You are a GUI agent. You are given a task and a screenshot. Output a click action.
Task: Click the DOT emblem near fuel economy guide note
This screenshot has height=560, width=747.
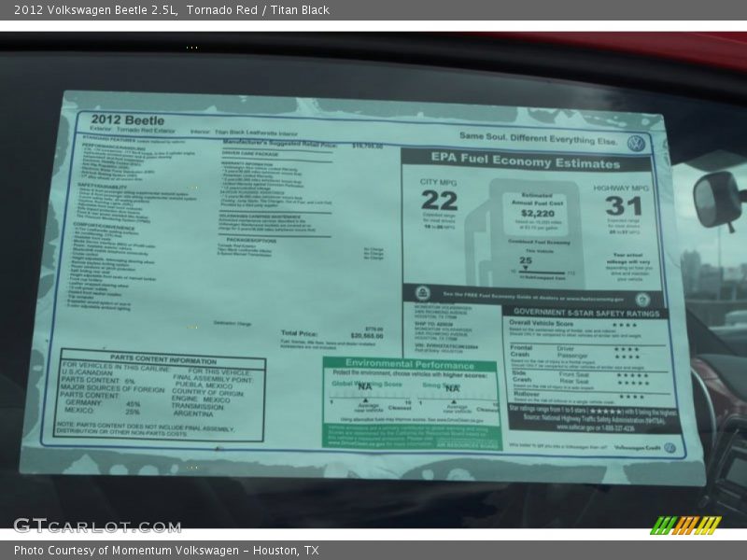coord(423,293)
